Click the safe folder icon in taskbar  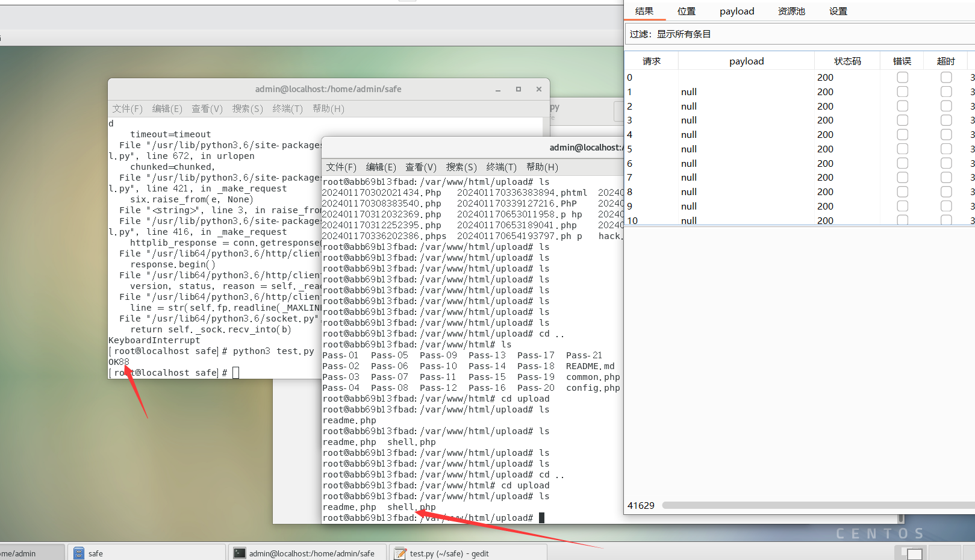pos(79,553)
